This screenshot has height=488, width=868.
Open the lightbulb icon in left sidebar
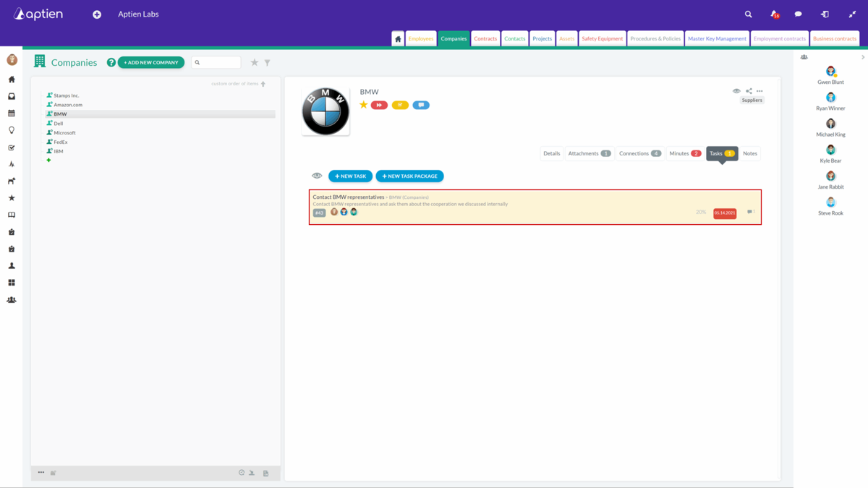12,130
